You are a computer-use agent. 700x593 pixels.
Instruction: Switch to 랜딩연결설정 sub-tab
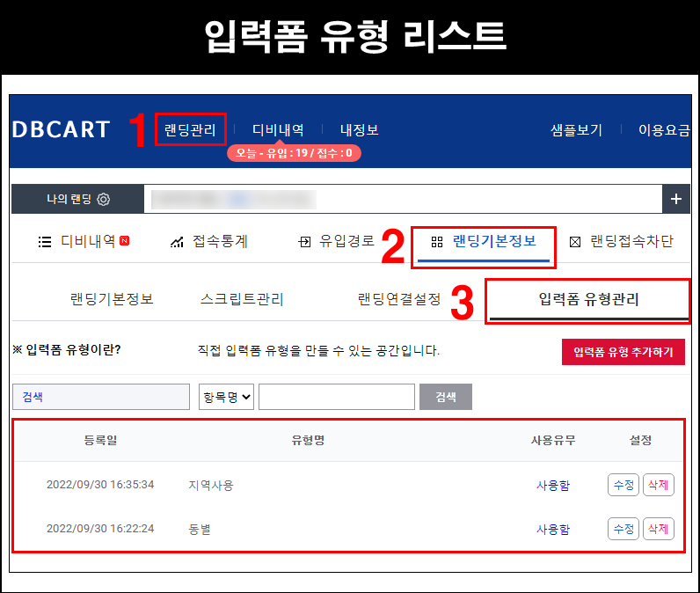coord(399,299)
